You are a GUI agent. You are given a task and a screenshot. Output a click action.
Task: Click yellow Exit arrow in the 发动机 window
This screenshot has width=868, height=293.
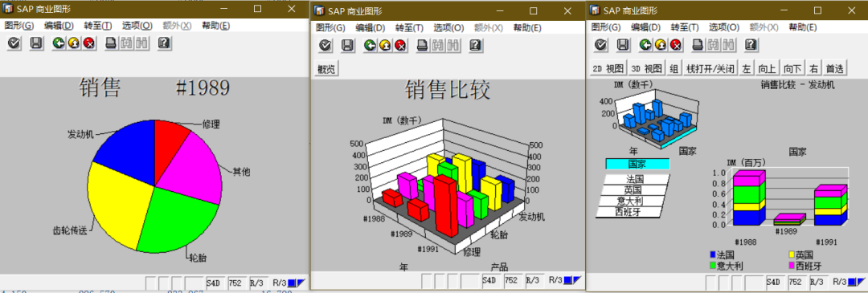click(661, 45)
